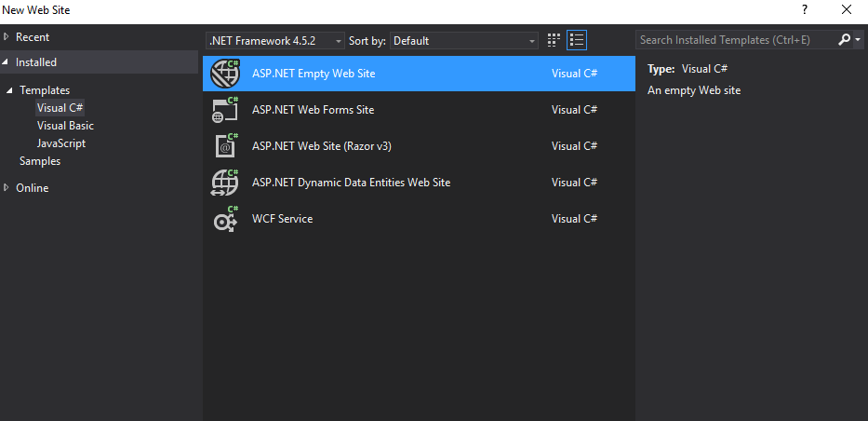Select Visual Basic in templates tree
This screenshot has height=421, width=868.
(x=65, y=126)
